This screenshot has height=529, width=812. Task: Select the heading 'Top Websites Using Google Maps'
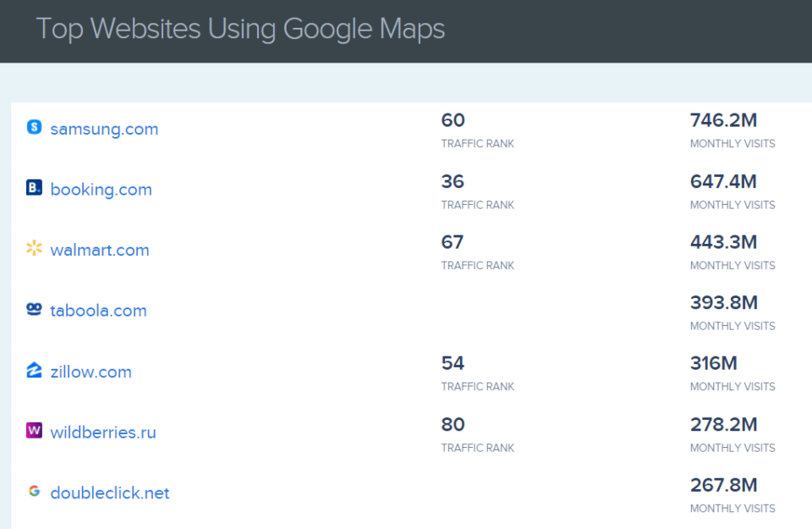point(240,29)
